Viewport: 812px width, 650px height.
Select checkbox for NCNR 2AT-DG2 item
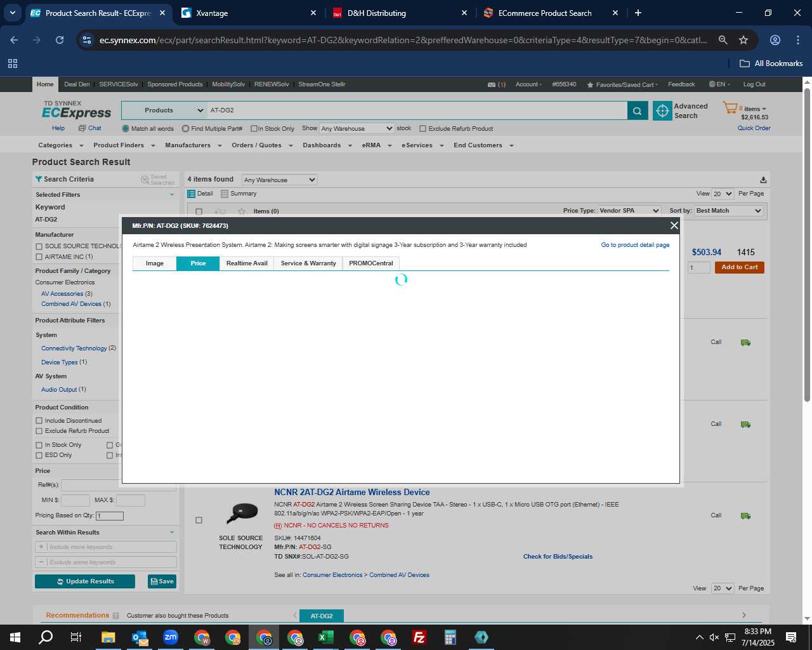(x=199, y=520)
